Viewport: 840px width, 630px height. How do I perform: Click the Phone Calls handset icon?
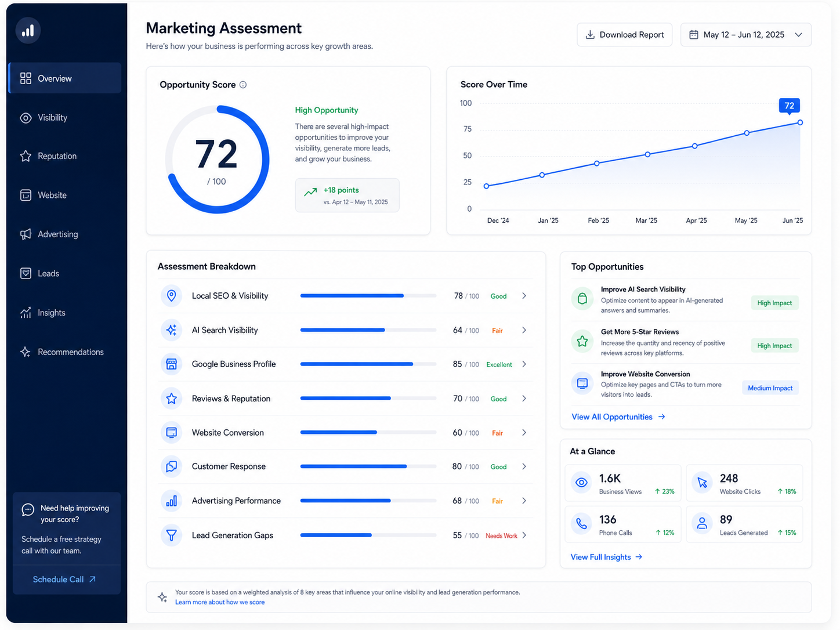pyautogui.click(x=581, y=524)
